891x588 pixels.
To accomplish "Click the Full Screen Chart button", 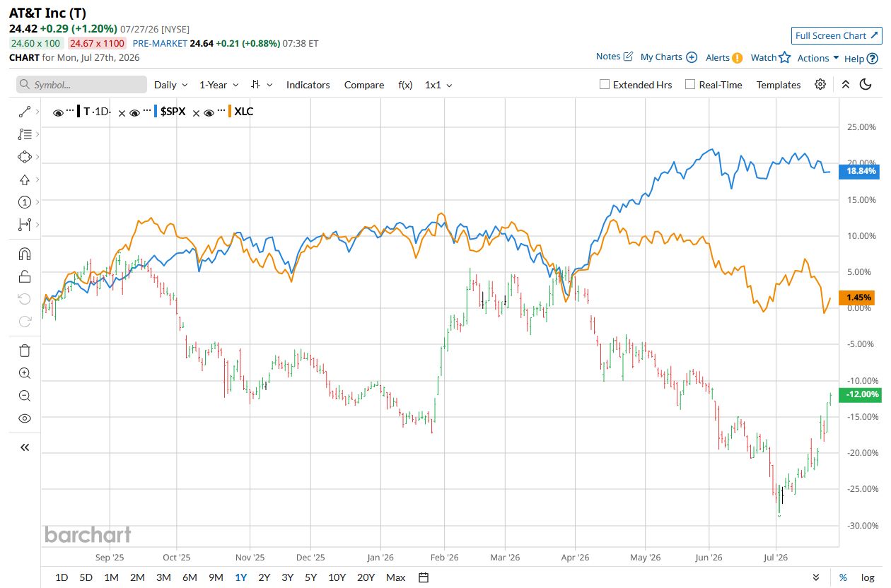I will point(837,35).
